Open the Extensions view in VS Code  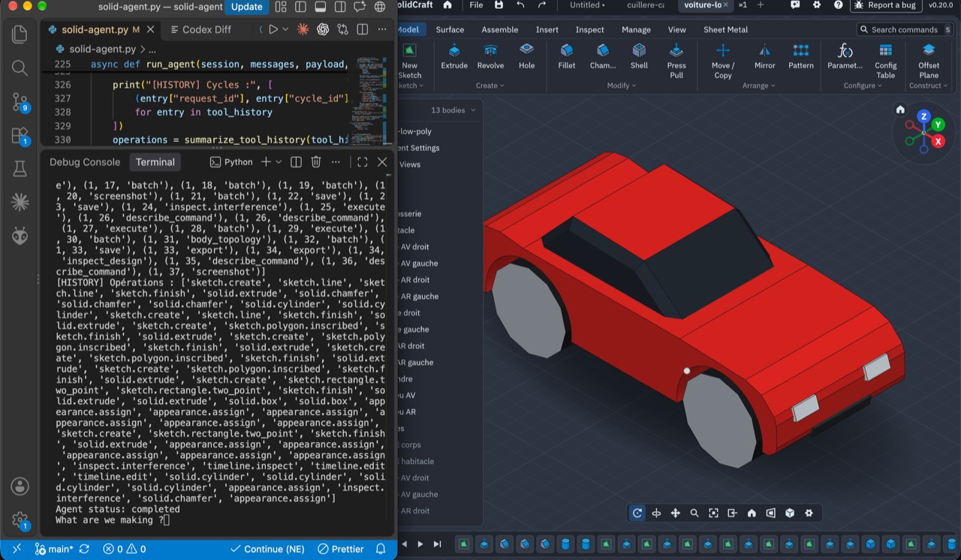[20, 137]
